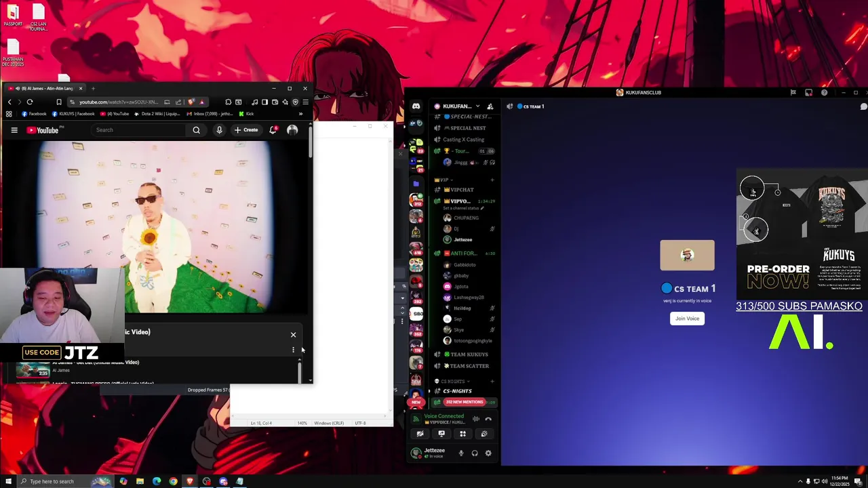Share your screen in Discord
Image resolution: width=868 pixels, height=488 pixels.
tap(441, 434)
